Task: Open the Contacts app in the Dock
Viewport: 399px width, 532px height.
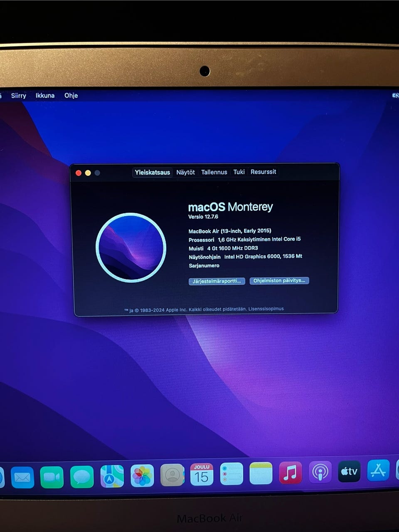Action: coord(172,475)
